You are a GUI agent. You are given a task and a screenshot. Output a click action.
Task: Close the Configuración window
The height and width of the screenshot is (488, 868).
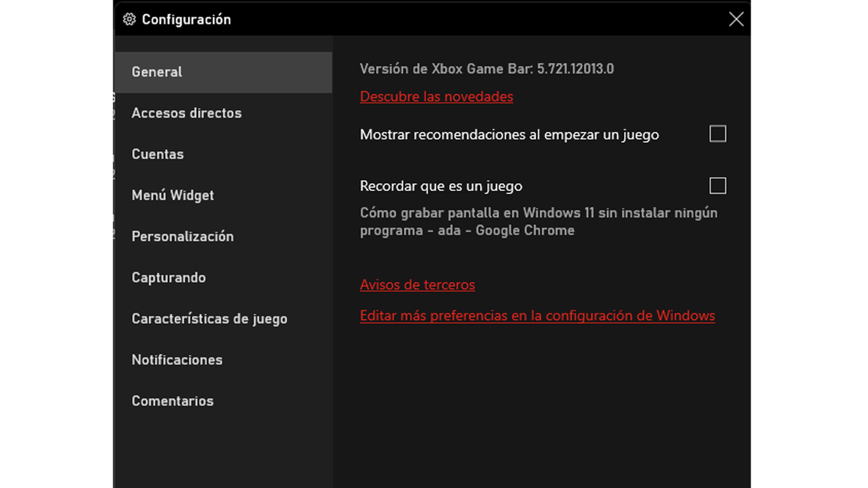[736, 19]
